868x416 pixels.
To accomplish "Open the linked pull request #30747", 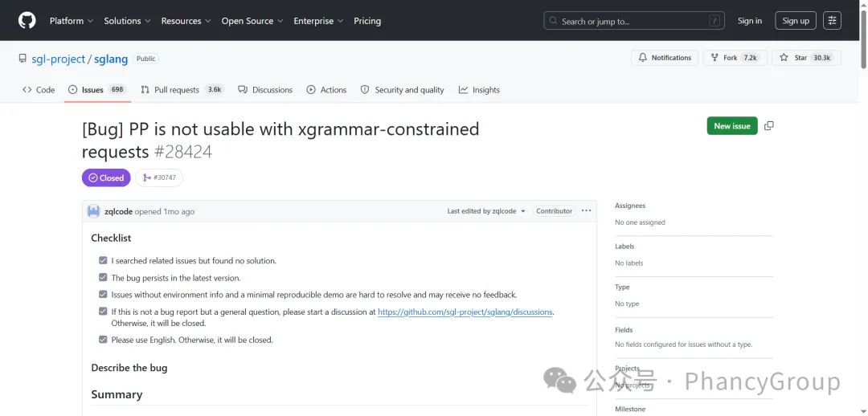I will tap(159, 178).
